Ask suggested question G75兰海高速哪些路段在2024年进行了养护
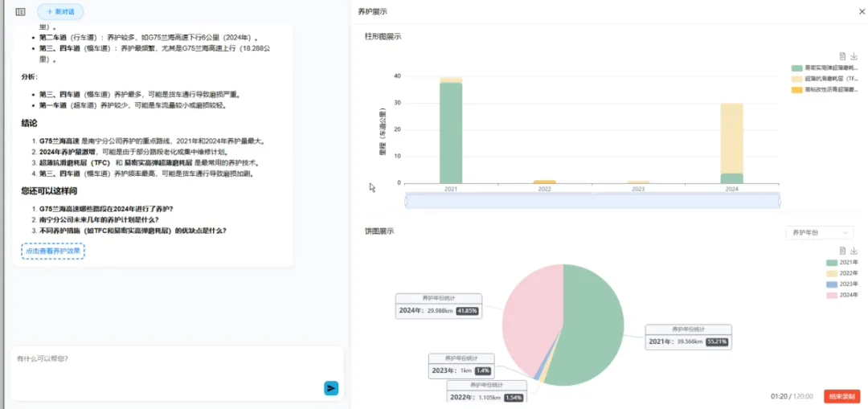Viewport: 868px width, 409px height. click(106, 209)
